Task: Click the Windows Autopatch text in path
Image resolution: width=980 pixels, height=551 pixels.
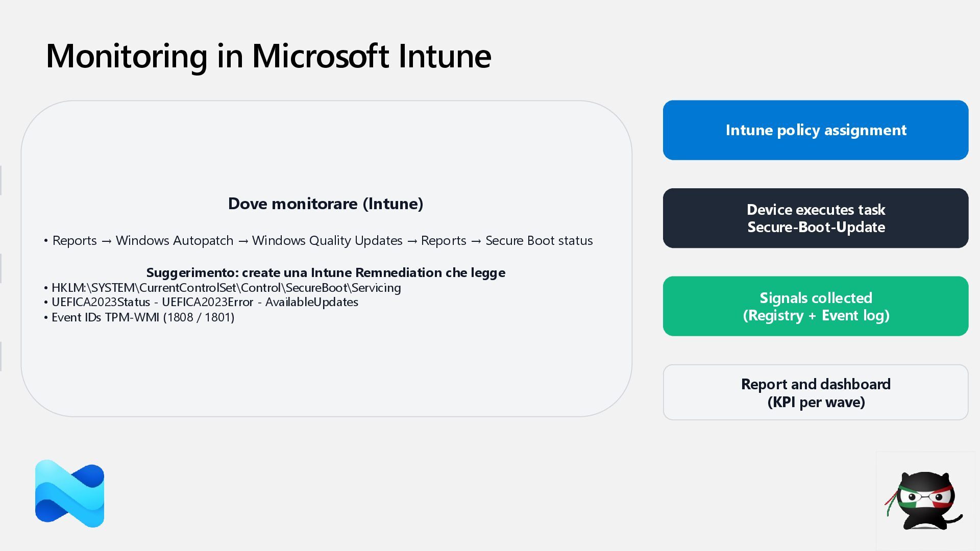Action: [174, 240]
